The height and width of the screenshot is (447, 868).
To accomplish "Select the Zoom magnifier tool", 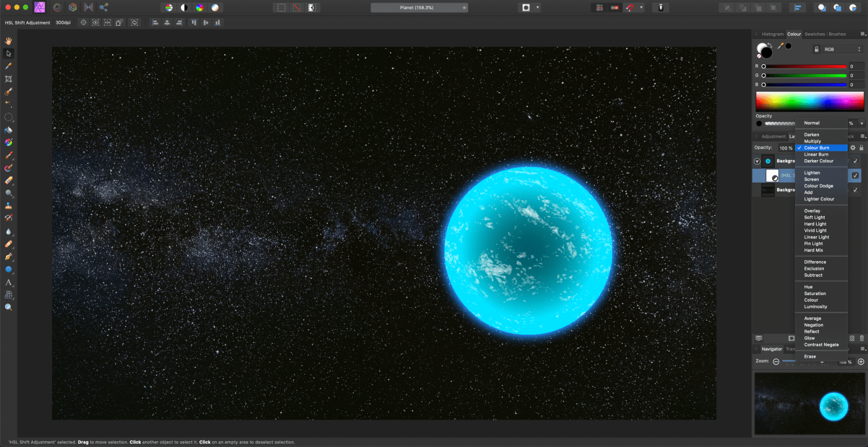I will pos(8,307).
